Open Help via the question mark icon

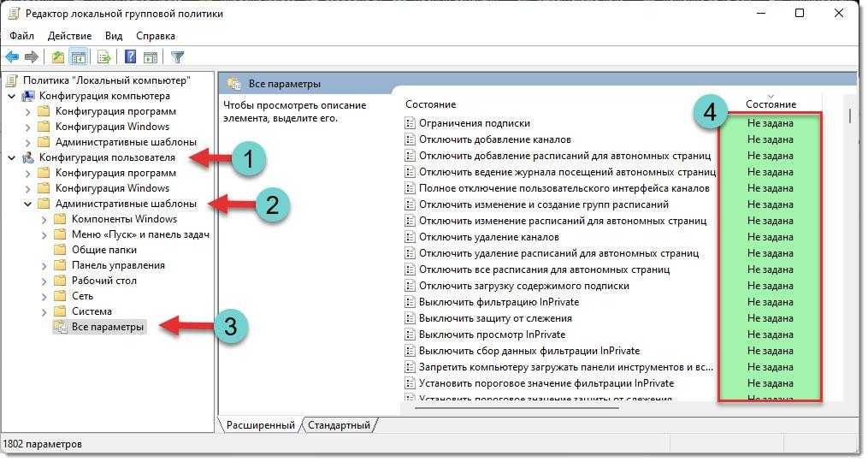coord(130,57)
